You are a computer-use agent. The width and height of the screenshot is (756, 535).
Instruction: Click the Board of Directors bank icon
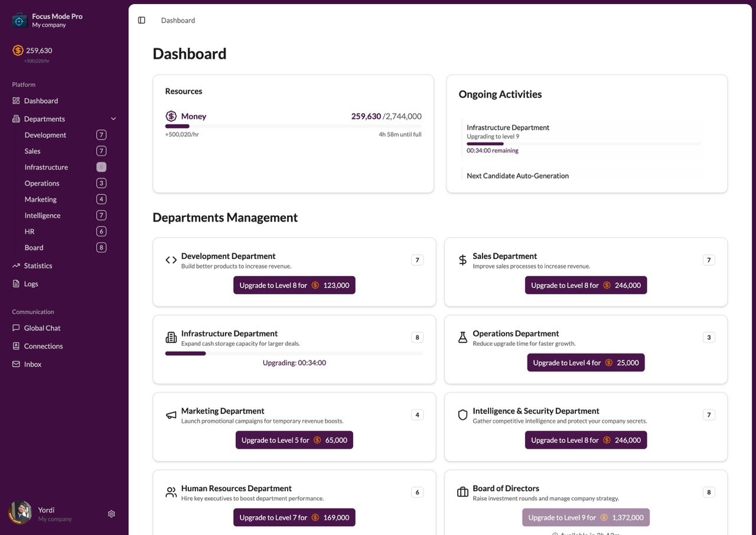point(462,491)
